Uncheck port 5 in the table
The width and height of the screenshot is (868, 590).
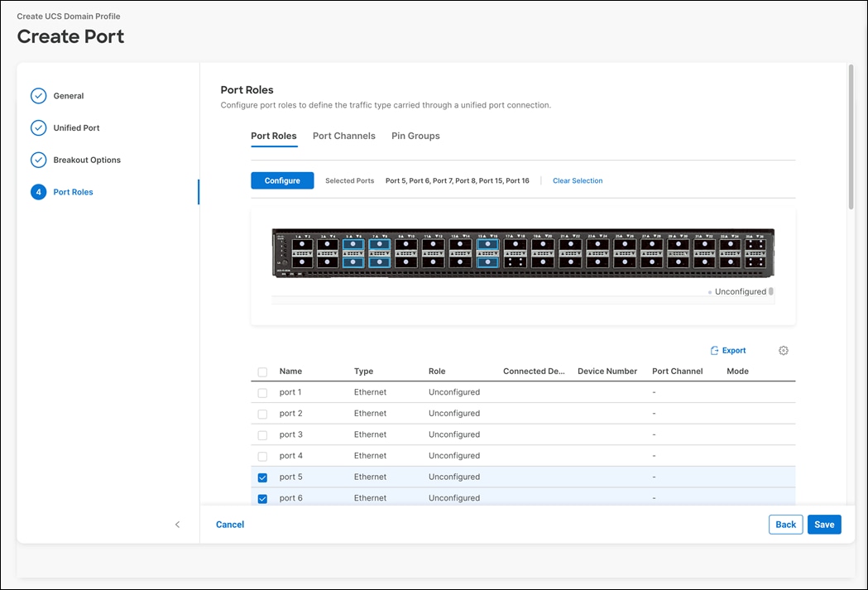coord(262,477)
